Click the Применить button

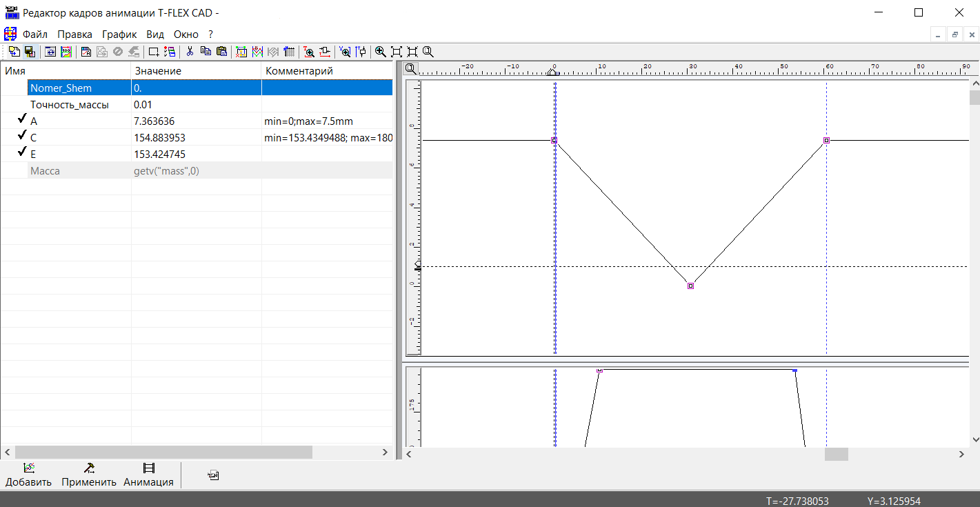[x=89, y=475]
